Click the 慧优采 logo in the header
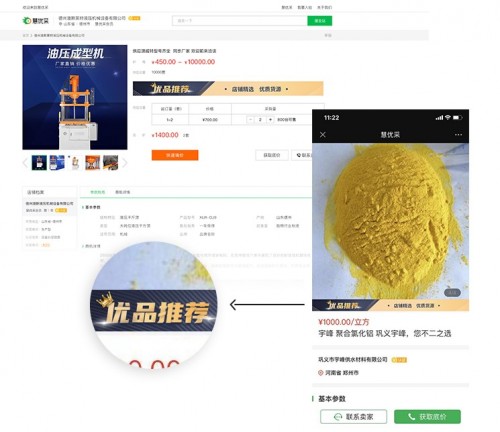Viewport: 500px width, 432px height. coord(36,21)
